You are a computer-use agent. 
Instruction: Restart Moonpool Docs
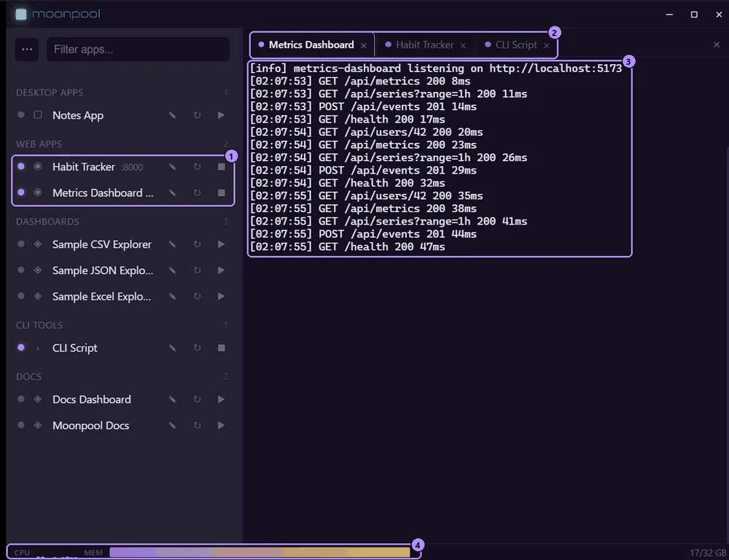(197, 426)
